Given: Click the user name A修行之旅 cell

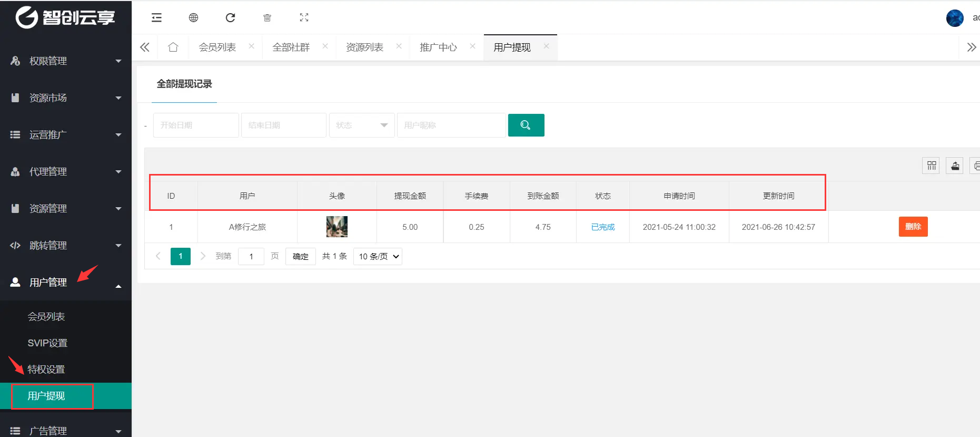Looking at the screenshot, I should pyautogui.click(x=248, y=227).
